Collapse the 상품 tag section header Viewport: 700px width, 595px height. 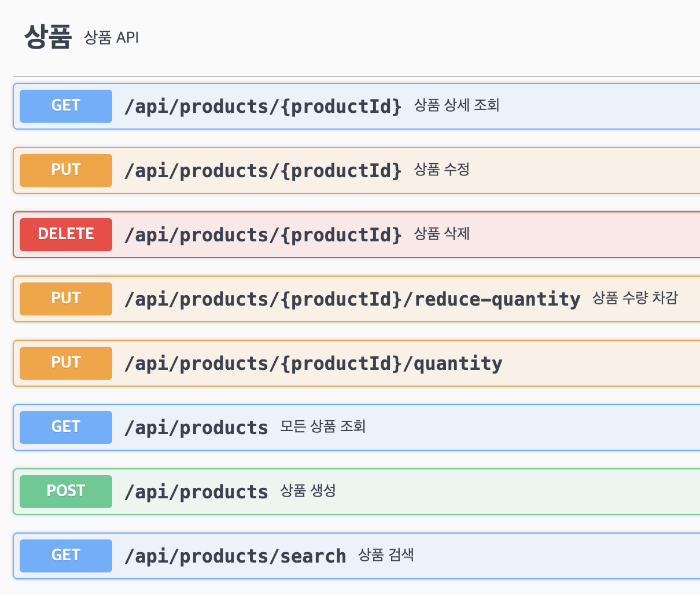(47, 37)
